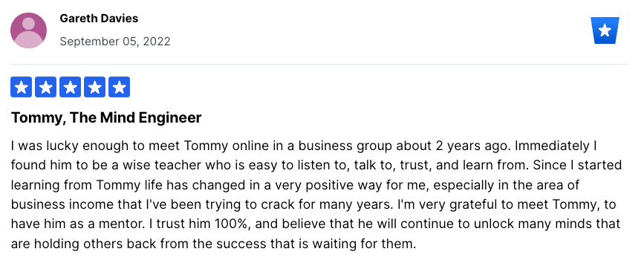Click the date September 05, 2022
The image size is (644, 269).
[x=115, y=42]
